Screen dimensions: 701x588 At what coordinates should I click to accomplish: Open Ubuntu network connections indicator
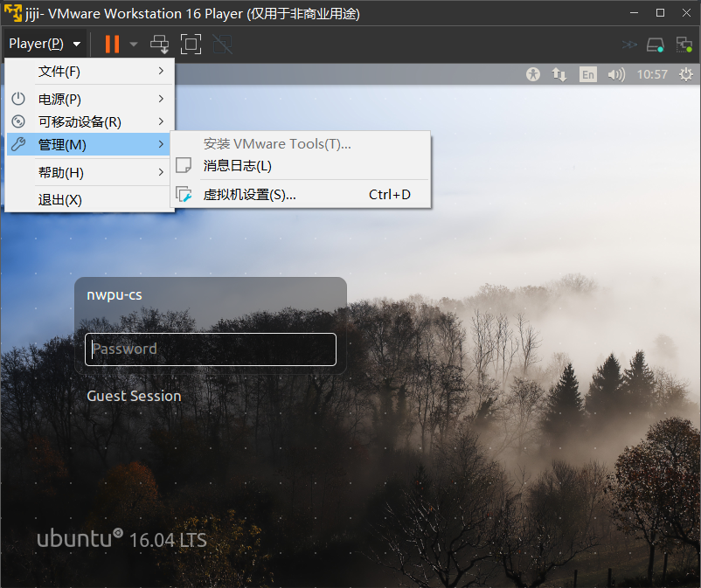559,74
